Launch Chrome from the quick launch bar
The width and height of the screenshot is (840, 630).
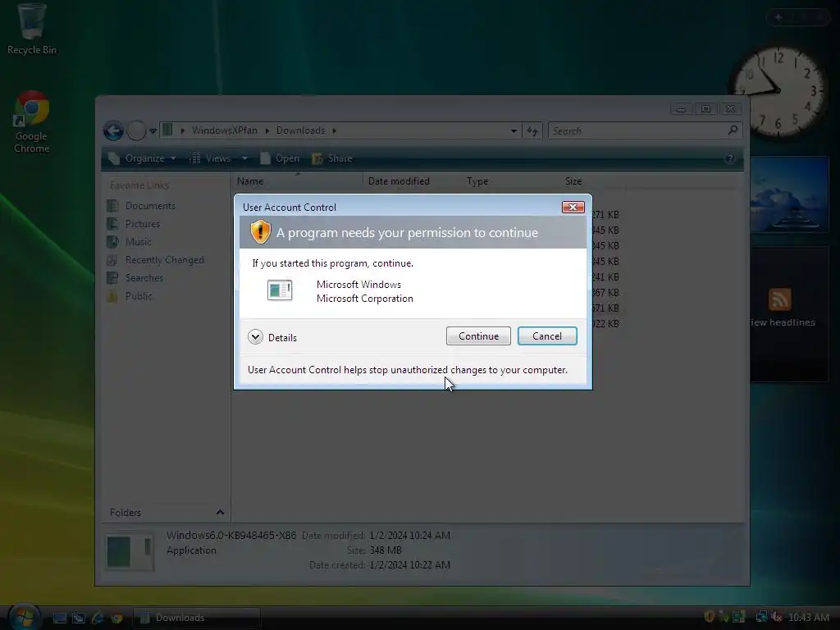click(116, 618)
